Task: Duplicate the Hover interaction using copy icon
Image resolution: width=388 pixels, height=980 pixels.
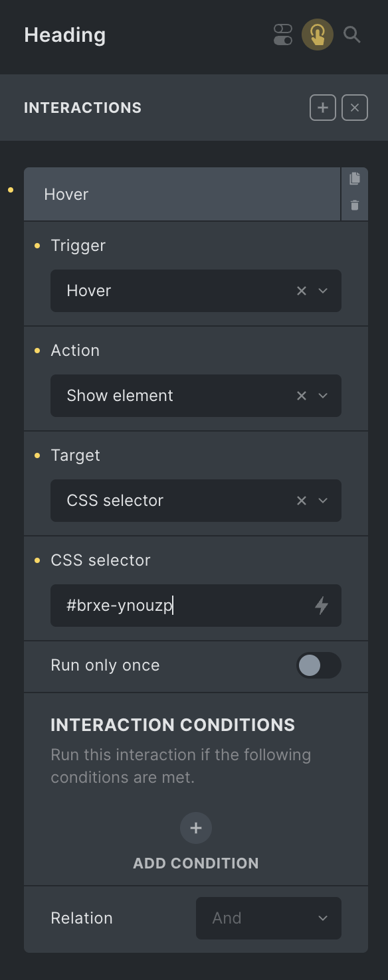Action: tap(355, 179)
